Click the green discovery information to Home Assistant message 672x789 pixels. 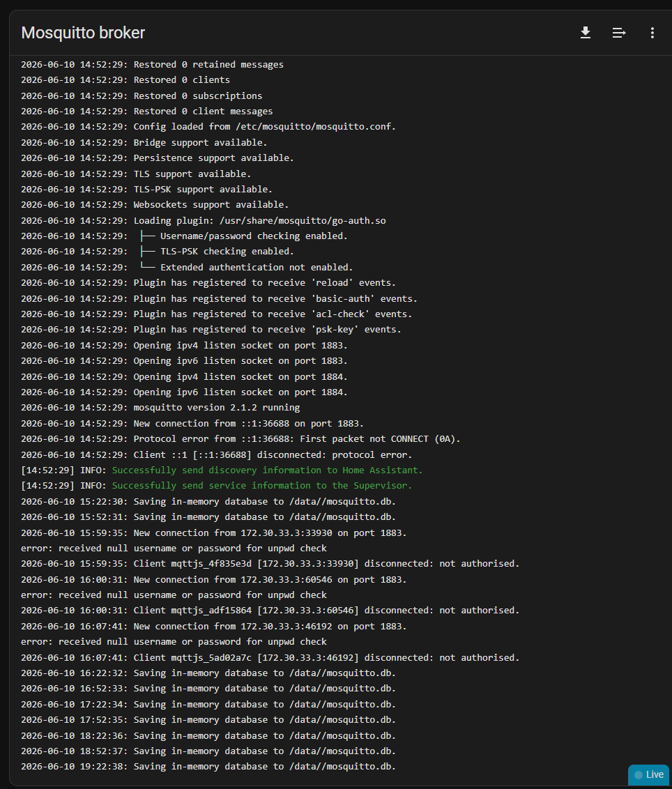click(267, 470)
